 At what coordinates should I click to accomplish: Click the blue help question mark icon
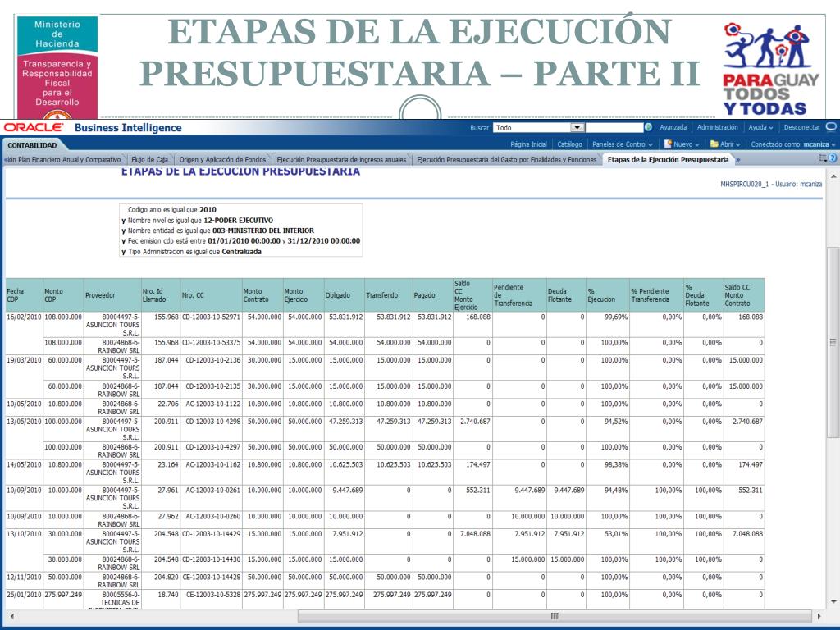coord(833,158)
